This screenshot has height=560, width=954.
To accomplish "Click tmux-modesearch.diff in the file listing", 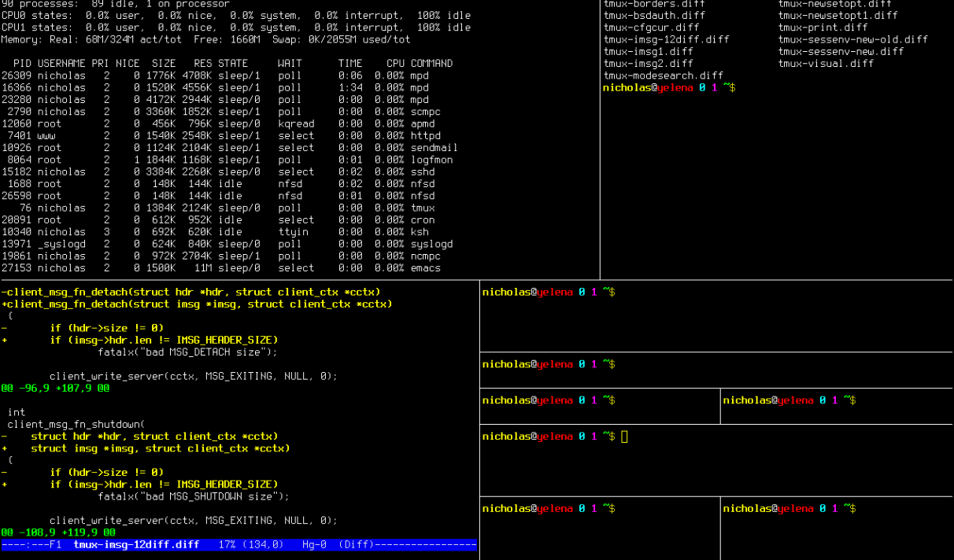I will click(663, 76).
